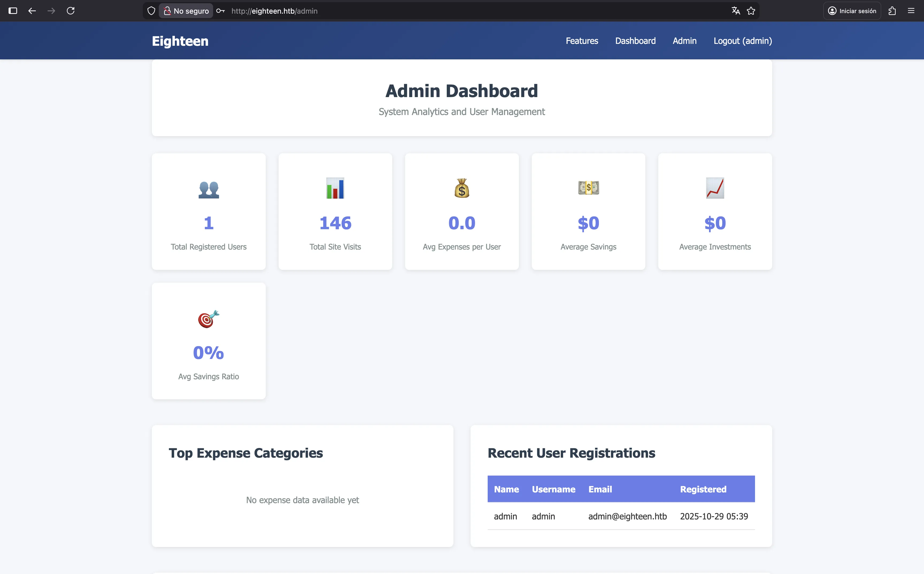Click the Avg Savings Ratio target icon
Screen dimensions: 924x574
[208, 319]
